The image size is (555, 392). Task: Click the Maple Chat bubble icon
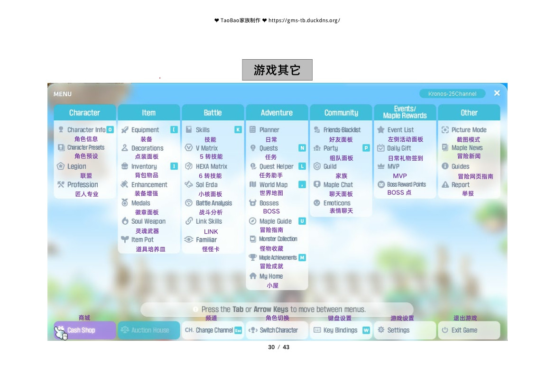(317, 185)
